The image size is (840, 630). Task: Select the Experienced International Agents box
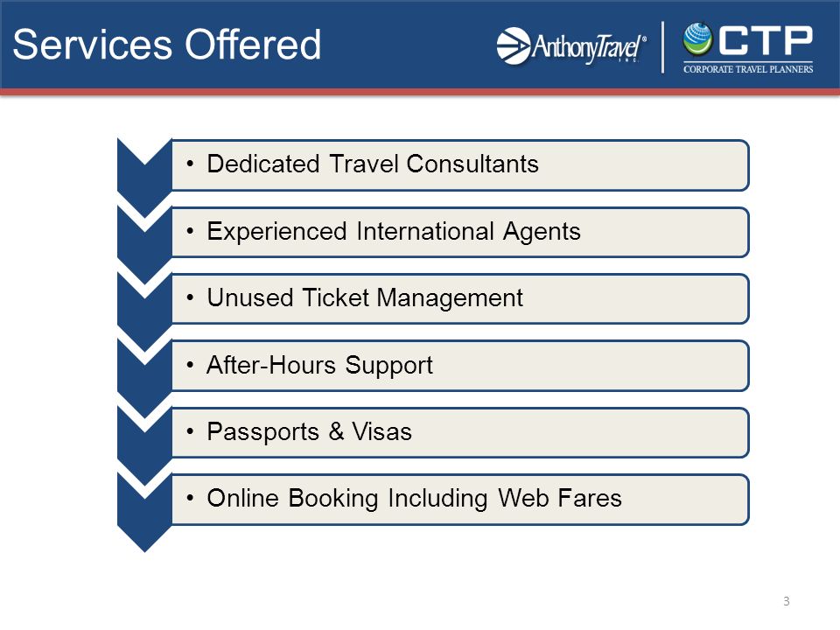click(460, 232)
